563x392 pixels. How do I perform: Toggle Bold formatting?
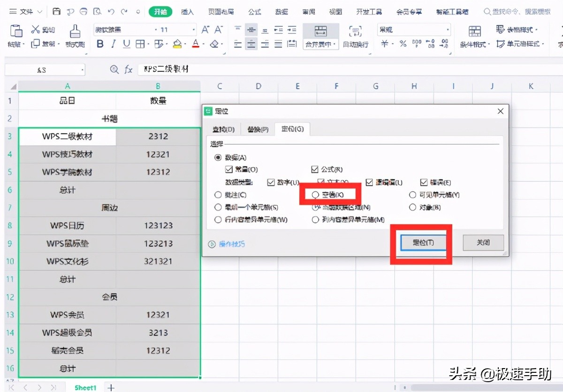click(x=100, y=44)
